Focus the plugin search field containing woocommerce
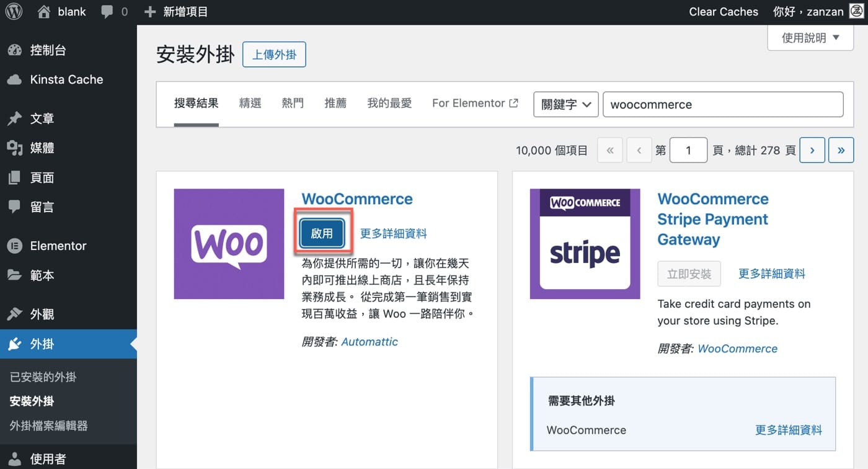Screen dimensions: 868x469 point(723,104)
